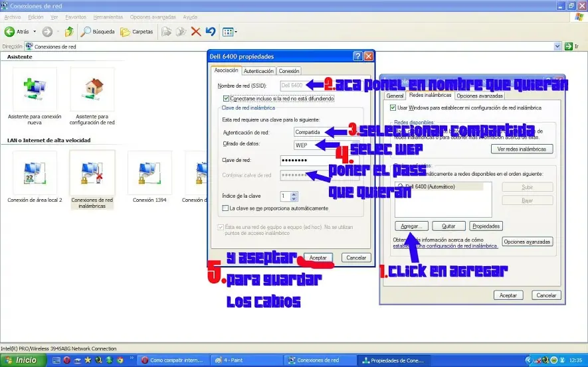
Task: Click the red X delete toolbar icon
Action: (196, 32)
